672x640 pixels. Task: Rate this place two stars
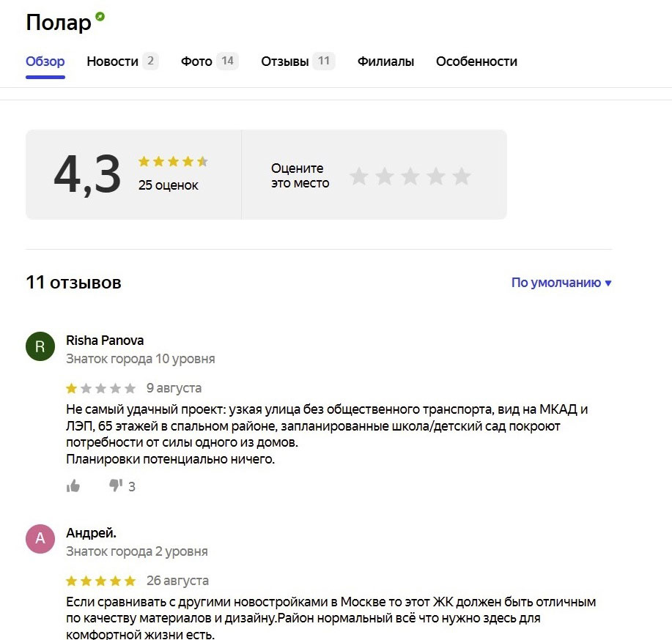coord(385,176)
